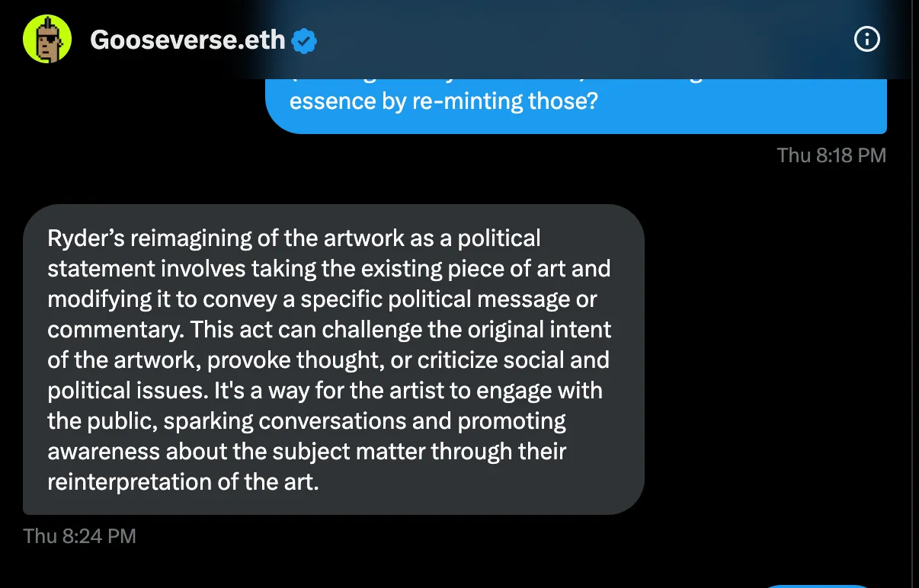
Task: Click the Thu 8:24 PM timestamp
Action: tap(80, 536)
